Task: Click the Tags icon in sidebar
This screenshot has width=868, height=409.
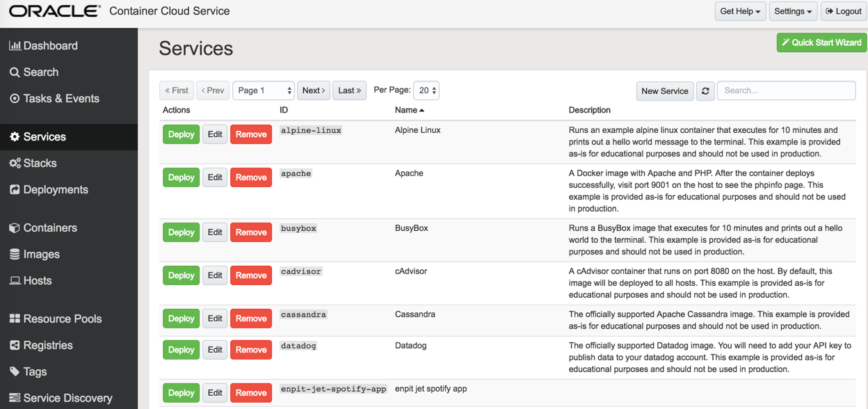Action: point(15,371)
